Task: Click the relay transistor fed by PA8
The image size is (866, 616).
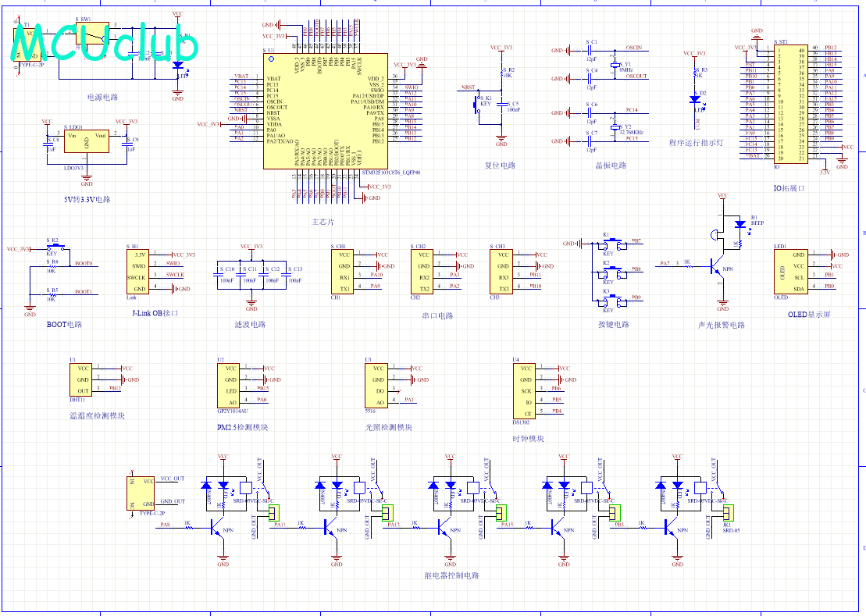Action: (x=219, y=528)
